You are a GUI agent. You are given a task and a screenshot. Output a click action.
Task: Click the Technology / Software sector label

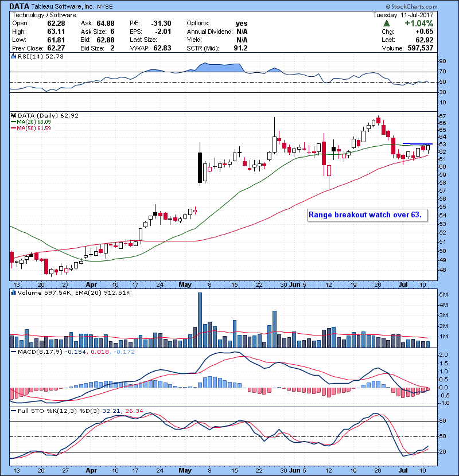[44, 15]
